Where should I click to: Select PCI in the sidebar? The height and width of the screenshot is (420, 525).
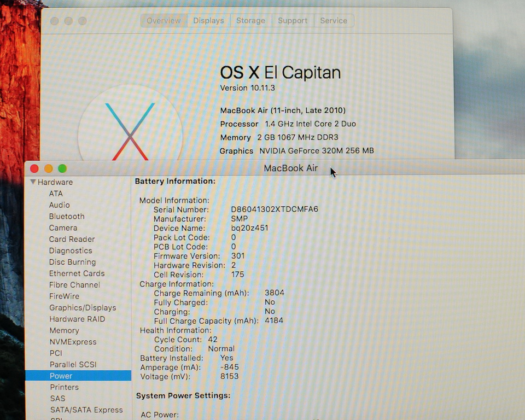pyautogui.click(x=56, y=353)
